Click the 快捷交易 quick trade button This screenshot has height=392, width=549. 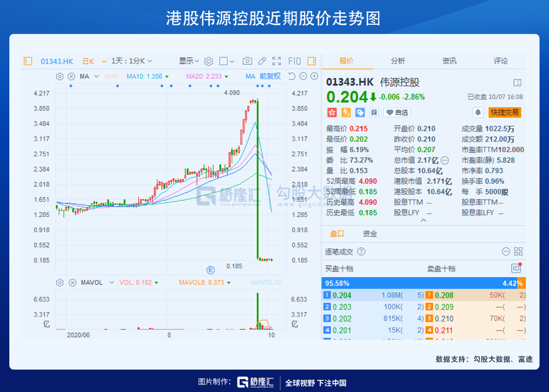(504, 113)
